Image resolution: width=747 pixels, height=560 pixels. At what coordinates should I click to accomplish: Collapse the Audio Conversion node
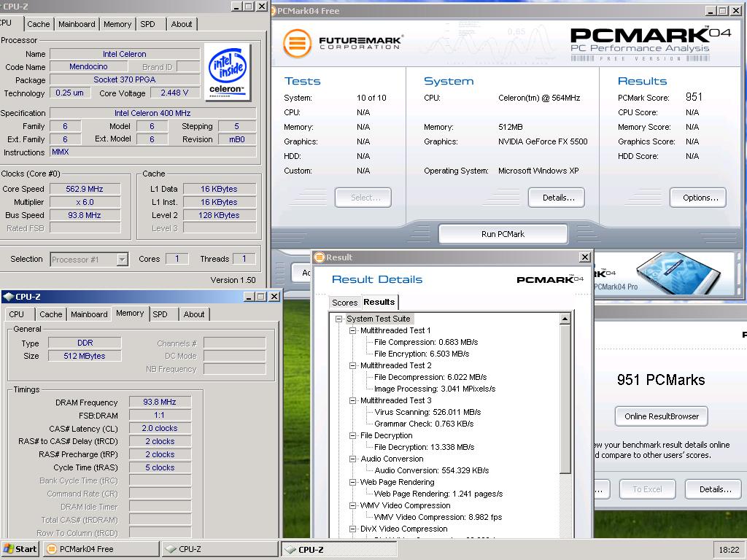[352, 459]
